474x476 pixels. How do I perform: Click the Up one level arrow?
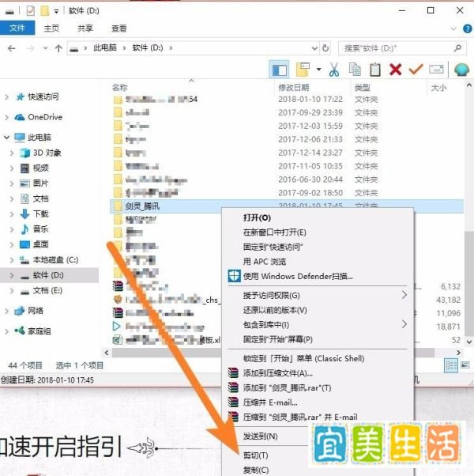pos(58,48)
